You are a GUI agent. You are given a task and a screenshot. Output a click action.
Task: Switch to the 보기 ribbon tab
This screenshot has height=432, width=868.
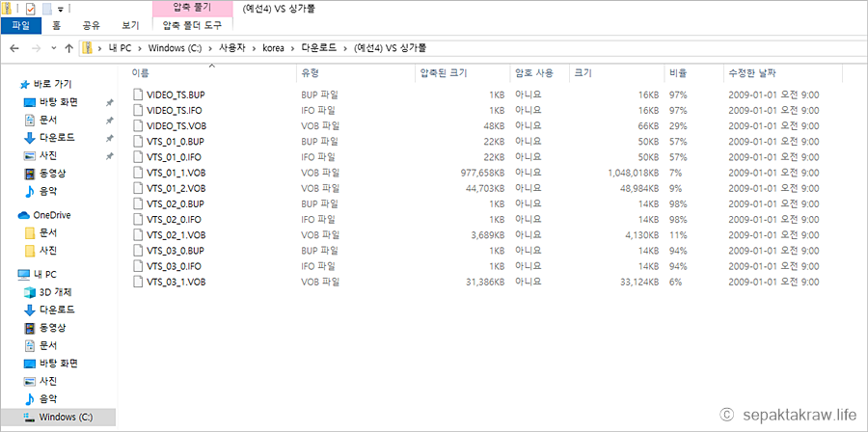coord(130,25)
